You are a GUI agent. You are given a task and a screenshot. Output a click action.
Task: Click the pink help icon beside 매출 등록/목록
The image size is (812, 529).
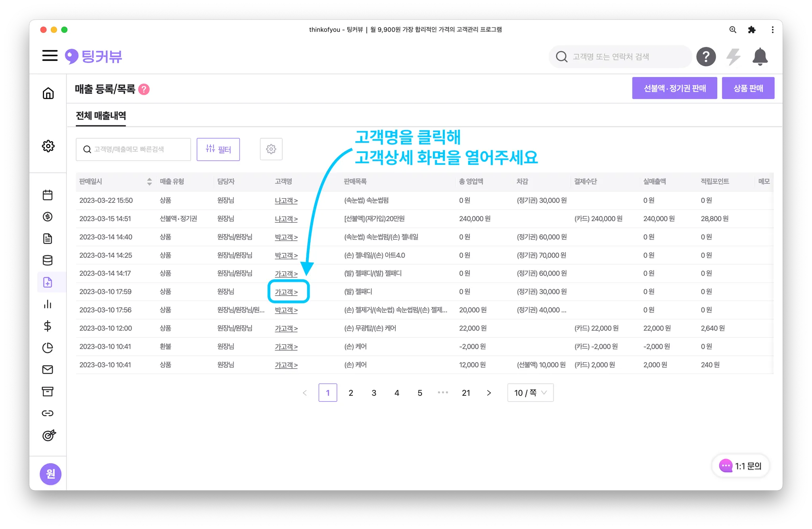click(144, 90)
